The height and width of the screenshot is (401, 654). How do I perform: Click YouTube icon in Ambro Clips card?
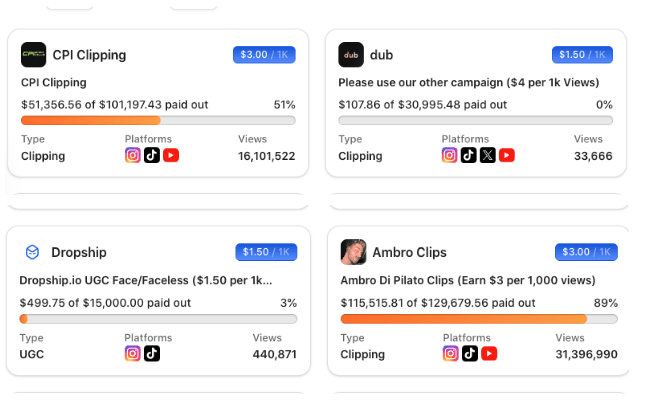[489, 353]
